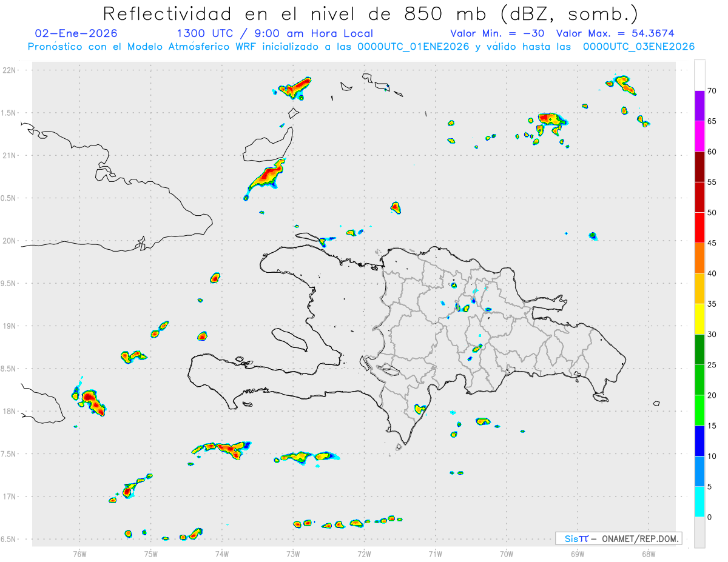This screenshot has height=562, width=728.
Task: Click the '17N' latitude label
Action: (x=10, y=497)
